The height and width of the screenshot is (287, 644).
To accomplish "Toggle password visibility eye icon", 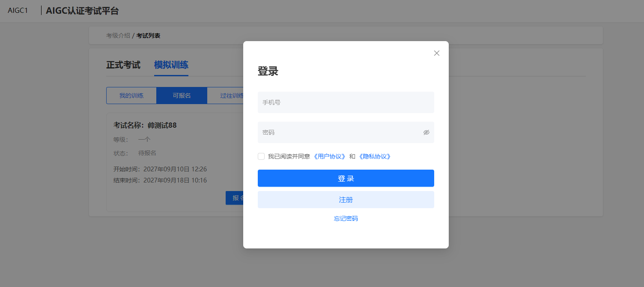I will coord(426,132).
